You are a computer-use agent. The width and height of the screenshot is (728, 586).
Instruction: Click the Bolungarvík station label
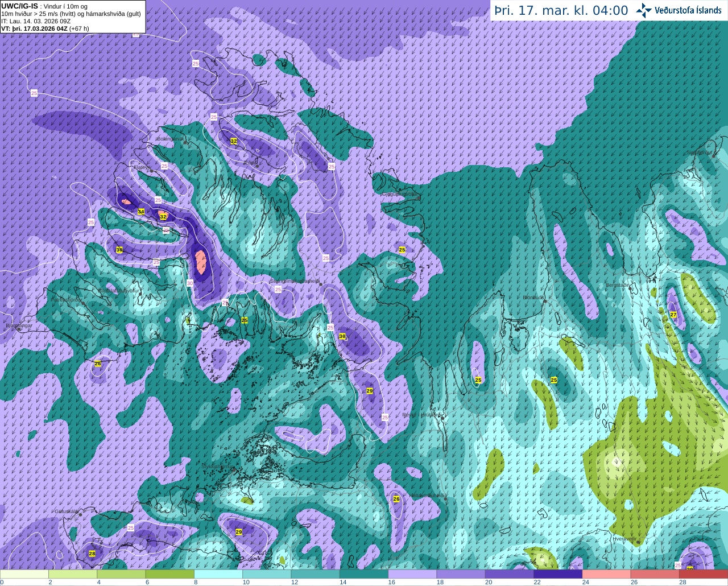click(170, 138)
